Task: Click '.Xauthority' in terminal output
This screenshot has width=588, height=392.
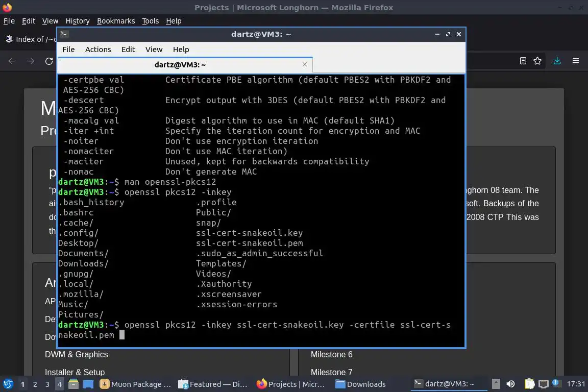Action: point(224,284)
